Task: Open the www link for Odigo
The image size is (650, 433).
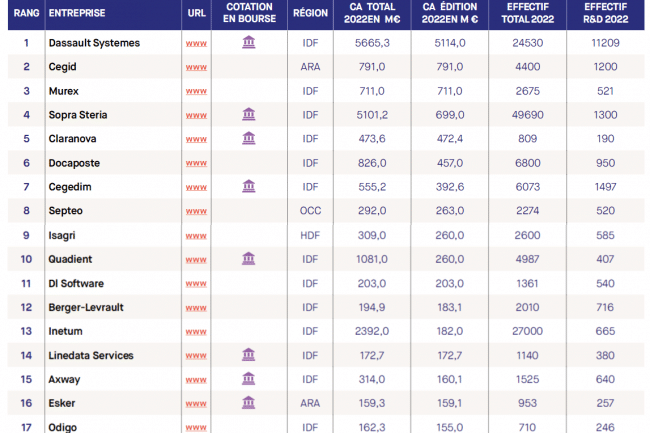Action: tap(196, 428)
